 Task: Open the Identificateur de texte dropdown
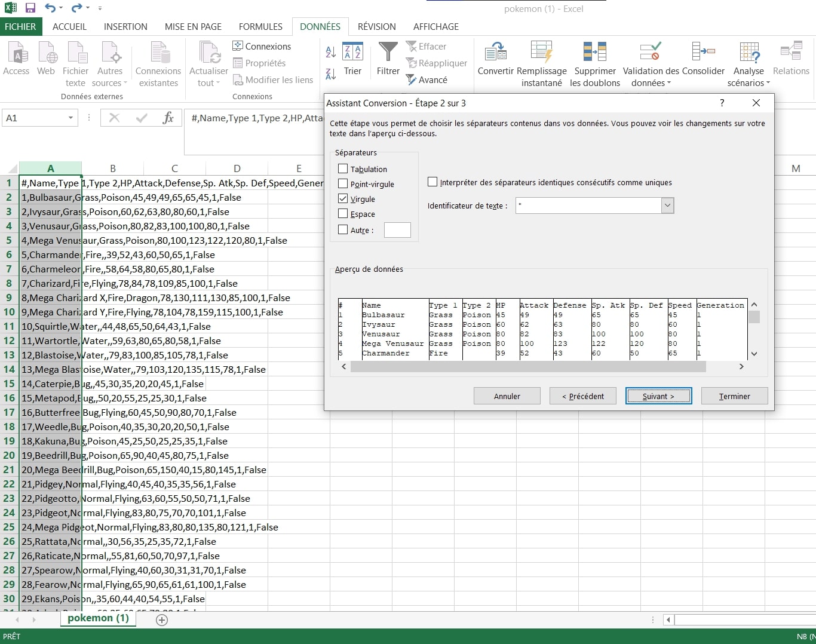(667, 206)
